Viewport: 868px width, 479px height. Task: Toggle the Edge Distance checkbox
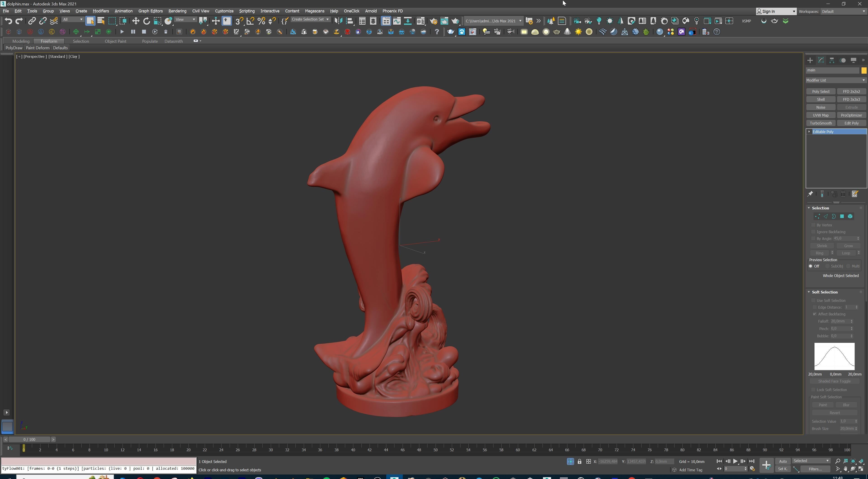tap(815, 307)
